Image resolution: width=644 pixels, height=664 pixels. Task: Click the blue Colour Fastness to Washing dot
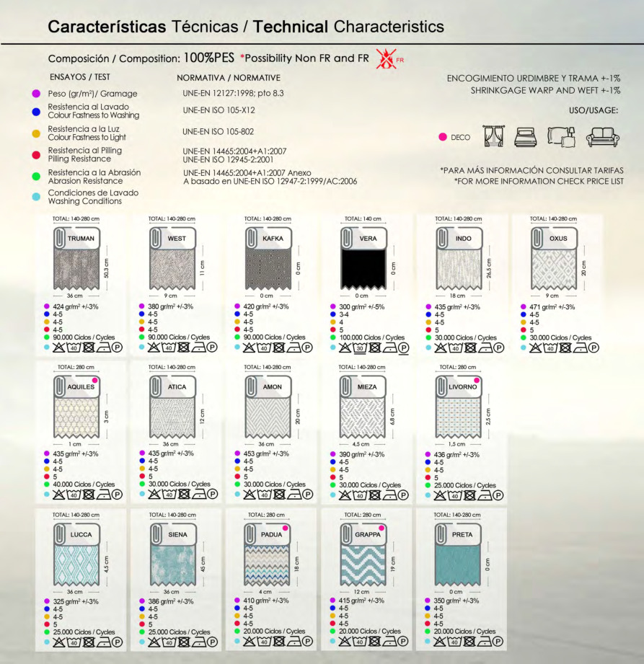tap(37, 112)
